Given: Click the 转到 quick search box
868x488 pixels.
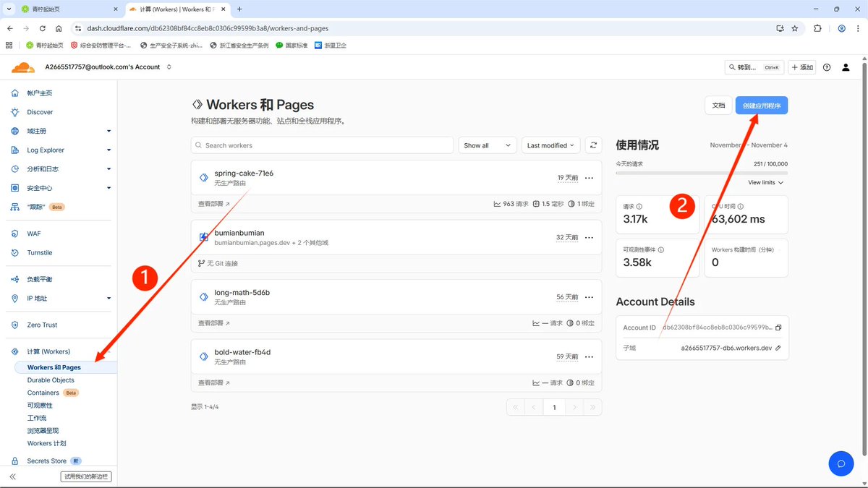Looking at the screenshot, I should [x=754, y=67].
